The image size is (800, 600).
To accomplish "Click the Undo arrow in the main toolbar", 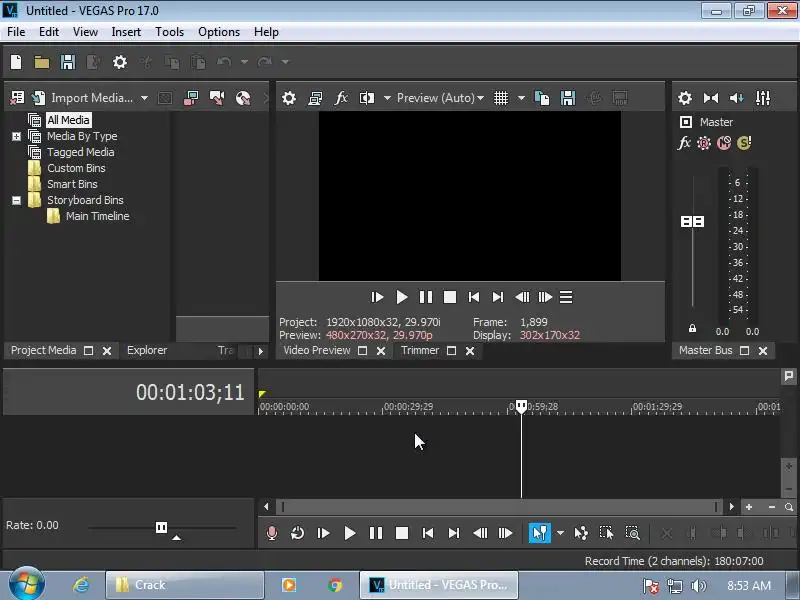I will 224,62.
